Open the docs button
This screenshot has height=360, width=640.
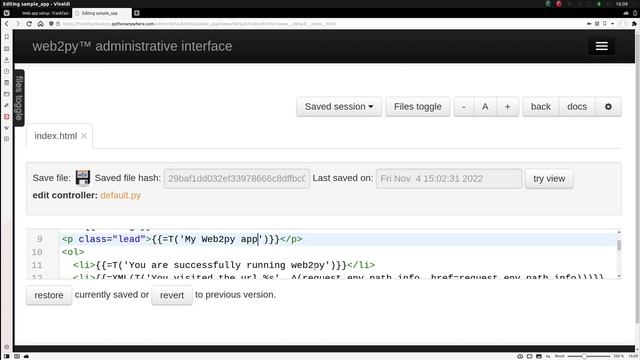click(x=577, y=107)
